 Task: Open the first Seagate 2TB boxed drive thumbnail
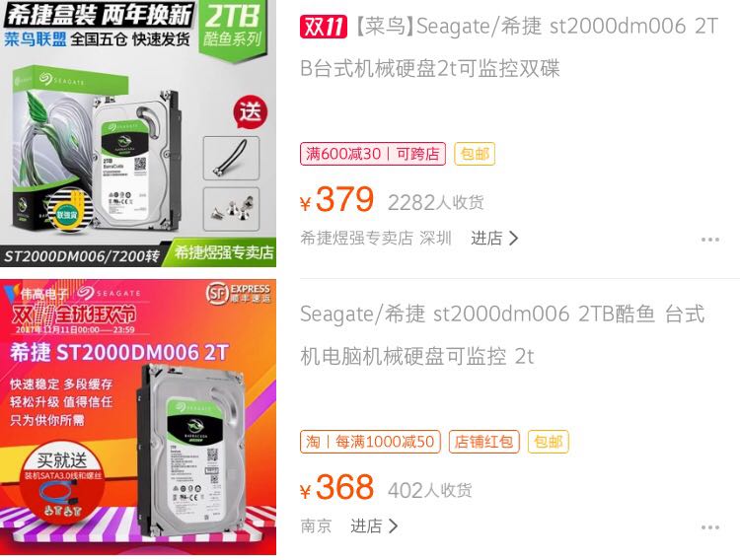tap(138, 133)
